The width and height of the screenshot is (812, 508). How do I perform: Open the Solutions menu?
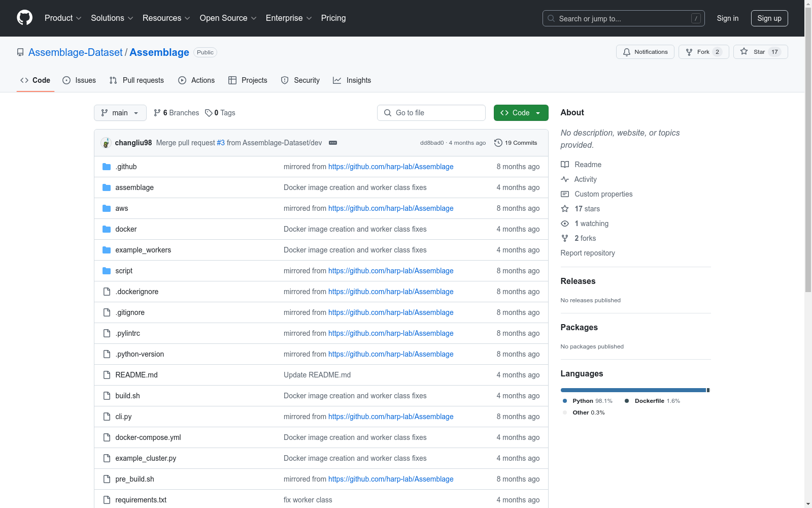(112, 18)
